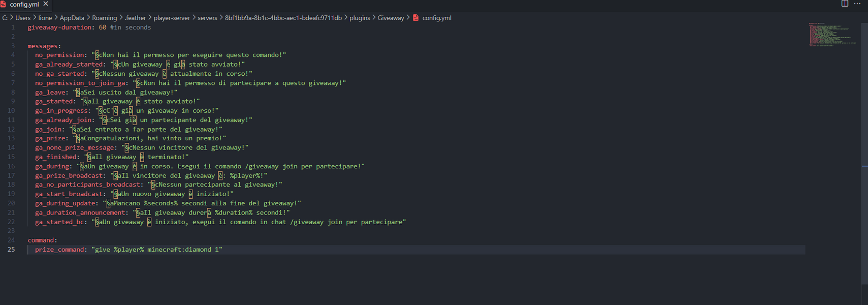Viewport: 868px width, 305px height.
Task: Click the ga_no_participants_broadcast key
Action: point(88,185)
